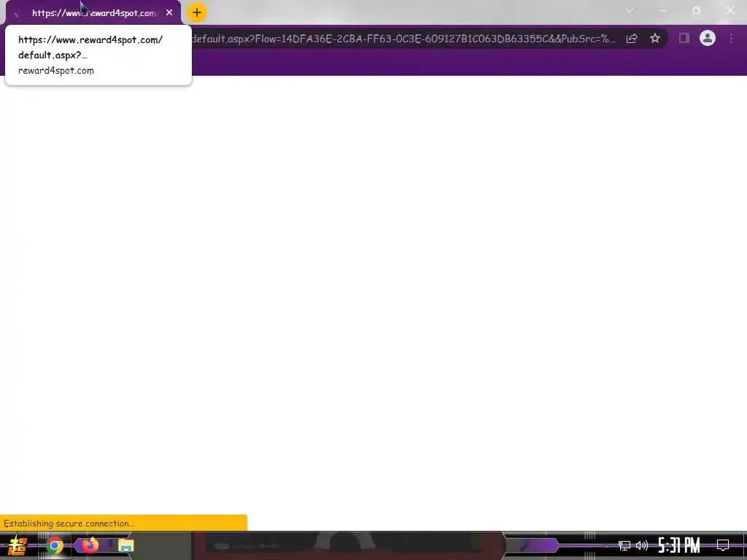Open the Chrome profile avatar menu
This screenshot has width=747, height=560.
tap(708, 38)
